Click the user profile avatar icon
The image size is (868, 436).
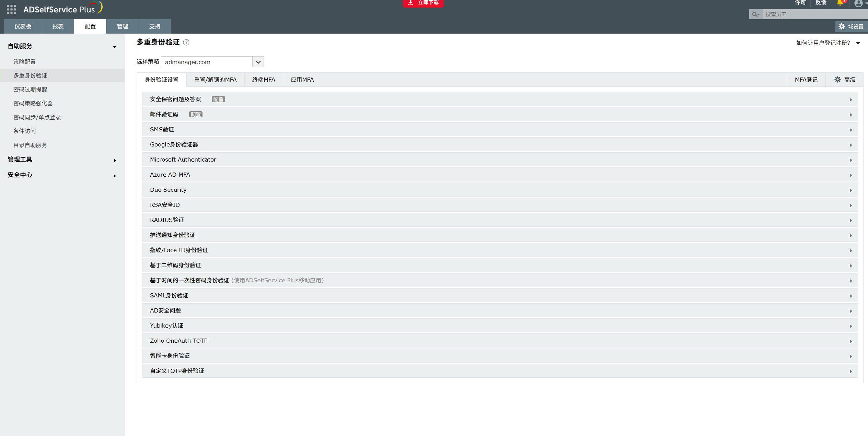[858, 3]
